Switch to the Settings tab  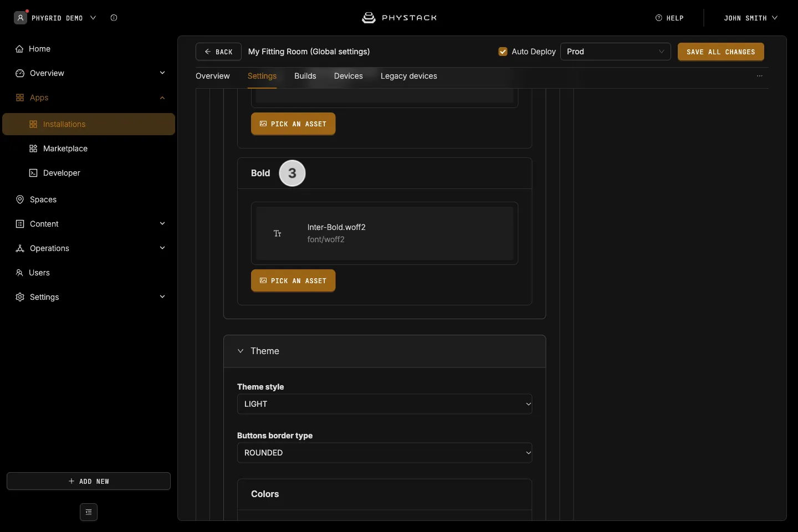262,76
